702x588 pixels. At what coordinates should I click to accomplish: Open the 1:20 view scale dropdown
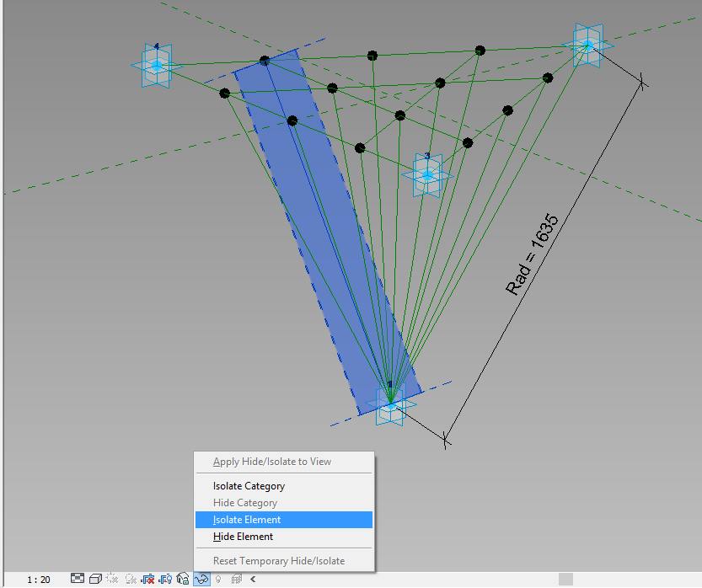(38, 579)
